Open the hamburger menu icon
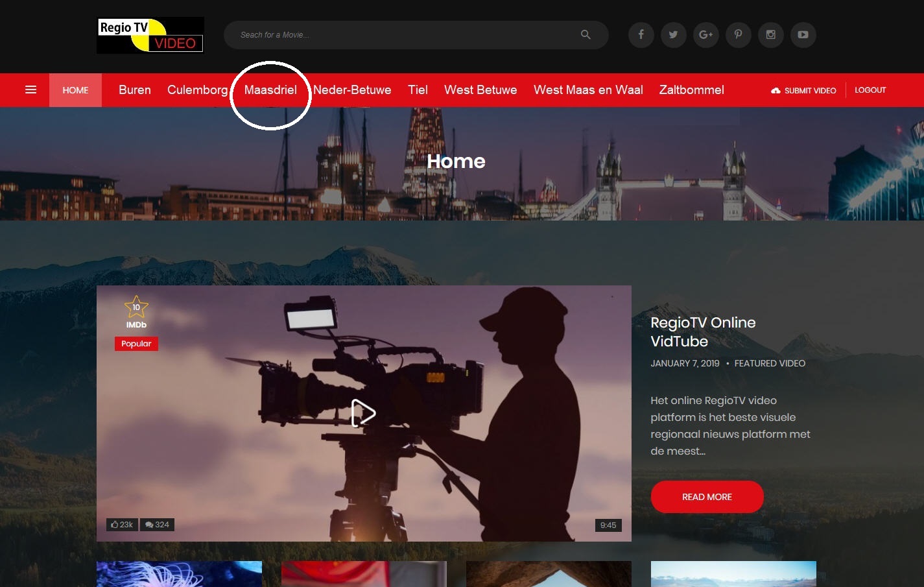The image size is (924, 587). click(30, 90)
